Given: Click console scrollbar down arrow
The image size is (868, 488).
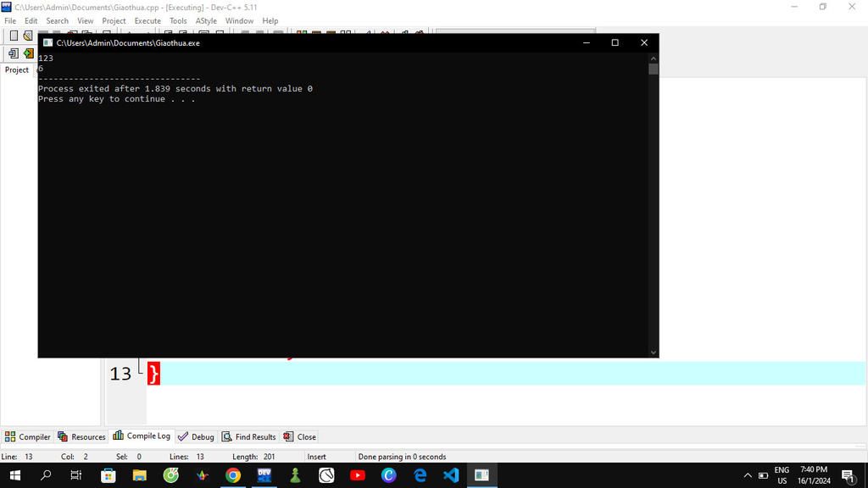Looking at the screenshot, I should click(x=654, y=352).
